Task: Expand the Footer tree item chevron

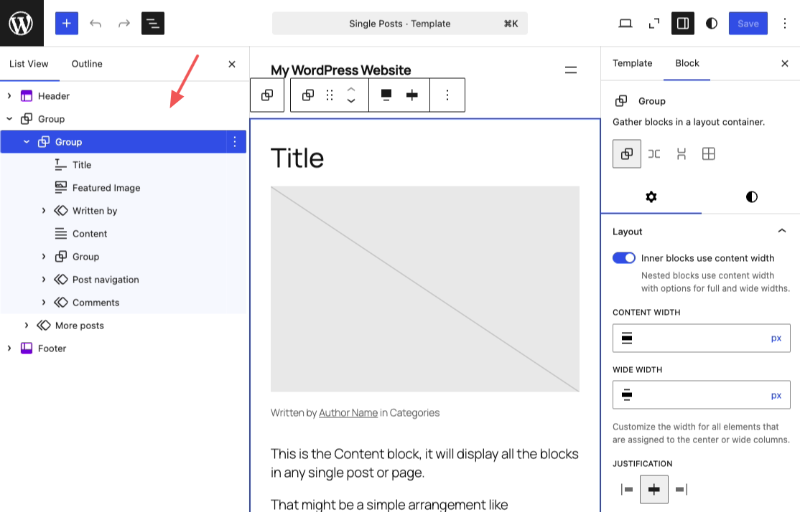Action: pyautogui.click(x=9, y=348)
